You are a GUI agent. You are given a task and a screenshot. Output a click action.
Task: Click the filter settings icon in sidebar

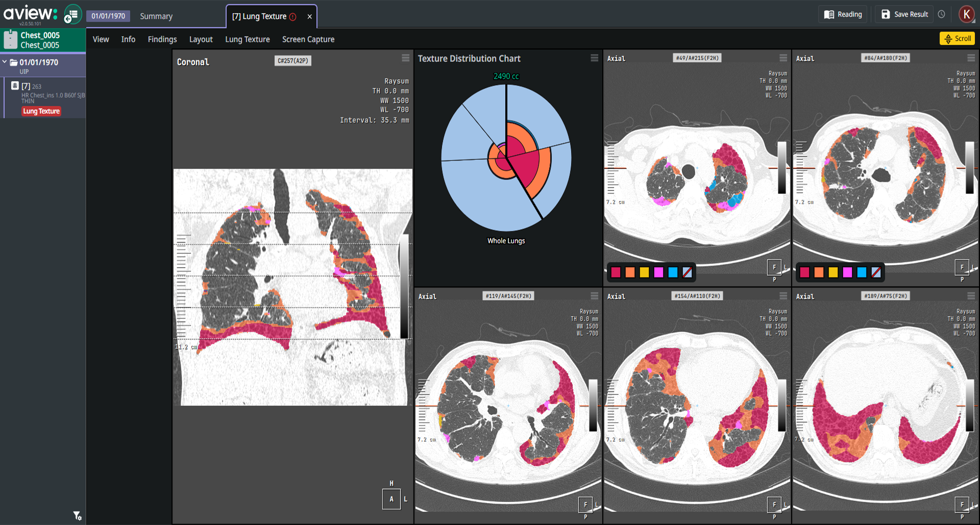[77, 516]
